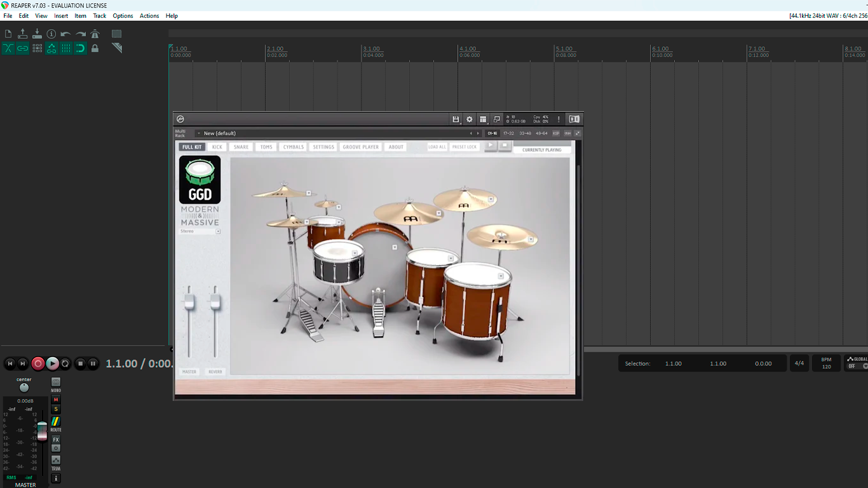Click the master volume fader

pos(42,431)
